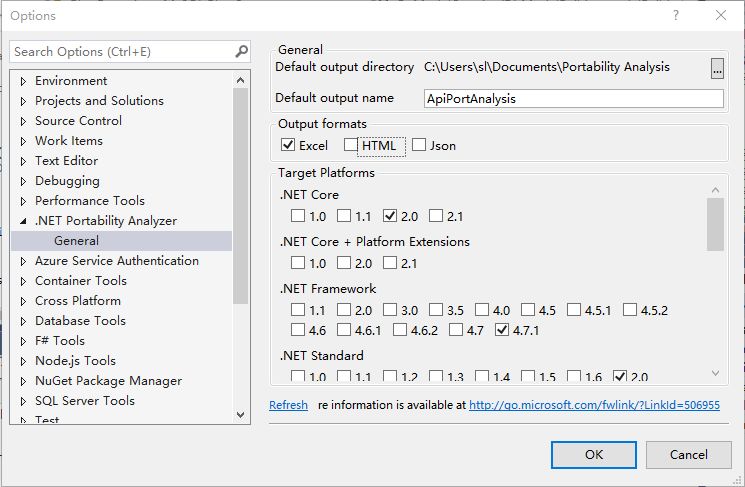
Task: Uncheck the Excel output format
Action: click(289, 146)
